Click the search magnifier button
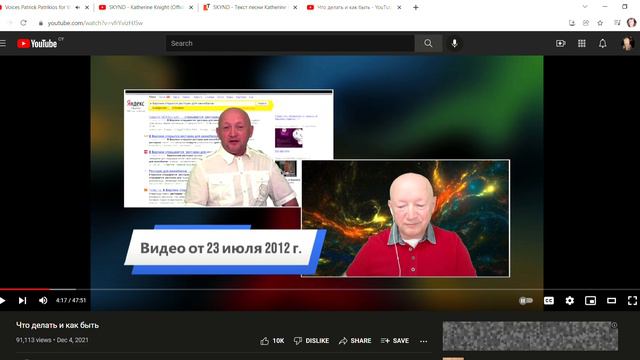Viewport: 640px width, 360px height. click(428, 43)
